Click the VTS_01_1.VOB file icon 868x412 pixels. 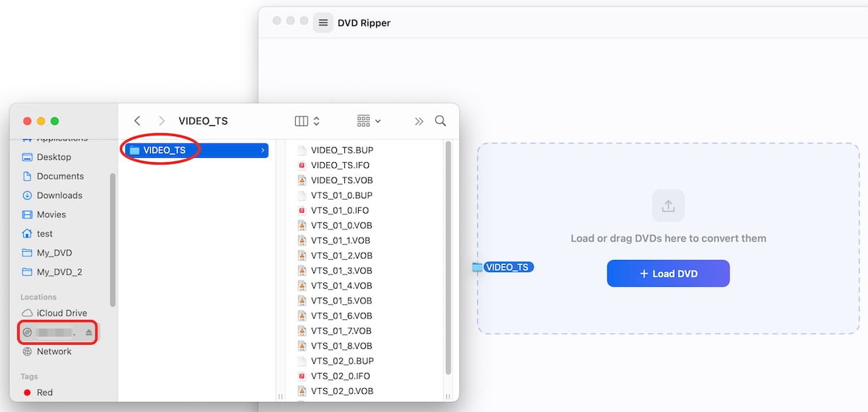click(302, 240)
